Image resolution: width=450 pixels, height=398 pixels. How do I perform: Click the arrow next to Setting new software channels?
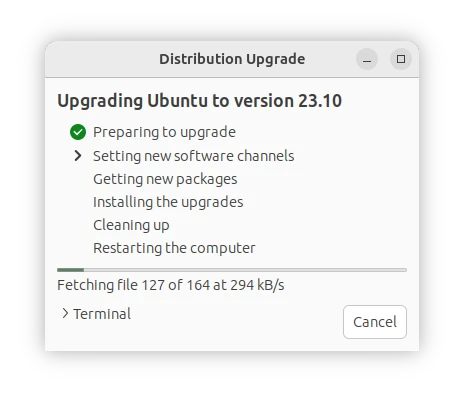tap(78, 156)
